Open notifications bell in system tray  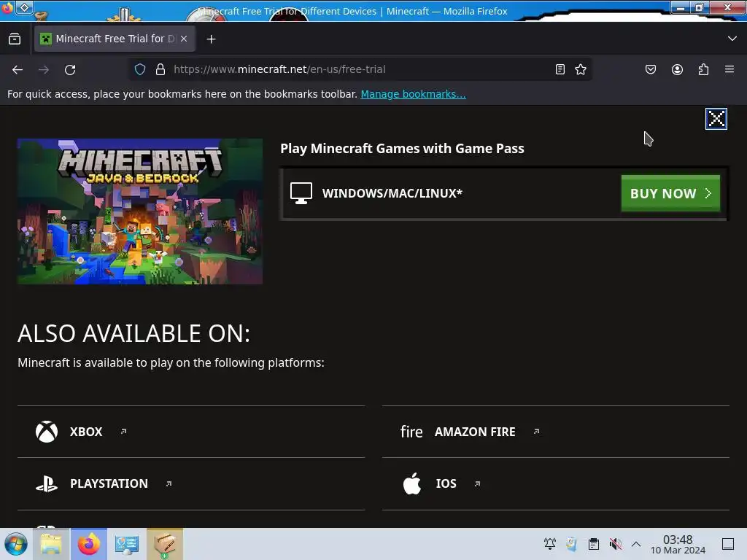pos(550,544)
